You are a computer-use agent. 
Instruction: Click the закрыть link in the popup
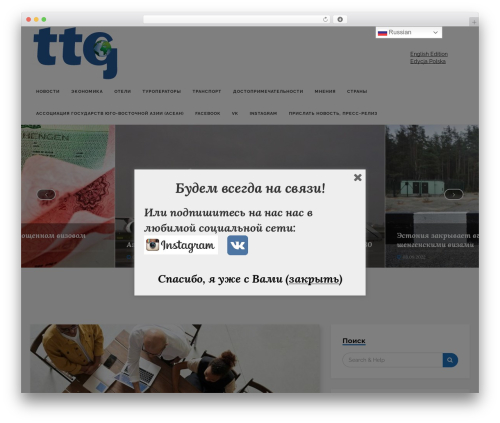(x=314, y=279)
